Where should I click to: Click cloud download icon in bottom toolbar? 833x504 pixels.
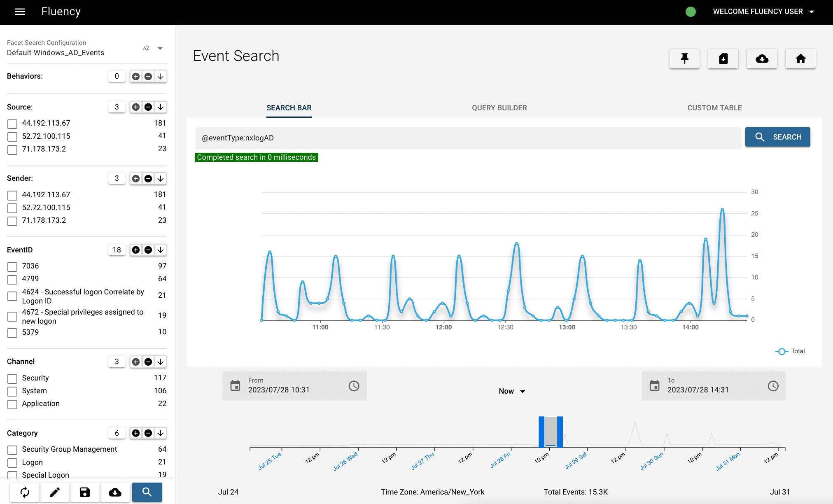(115, 492)
